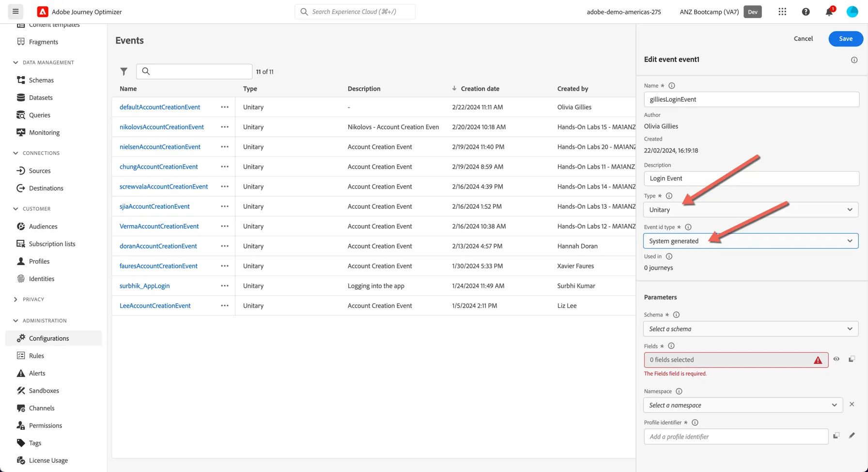Click info icon in Edit event header
Image resolution: width=868 pixels, height=472 pixels.
click(x=854, y=60)
